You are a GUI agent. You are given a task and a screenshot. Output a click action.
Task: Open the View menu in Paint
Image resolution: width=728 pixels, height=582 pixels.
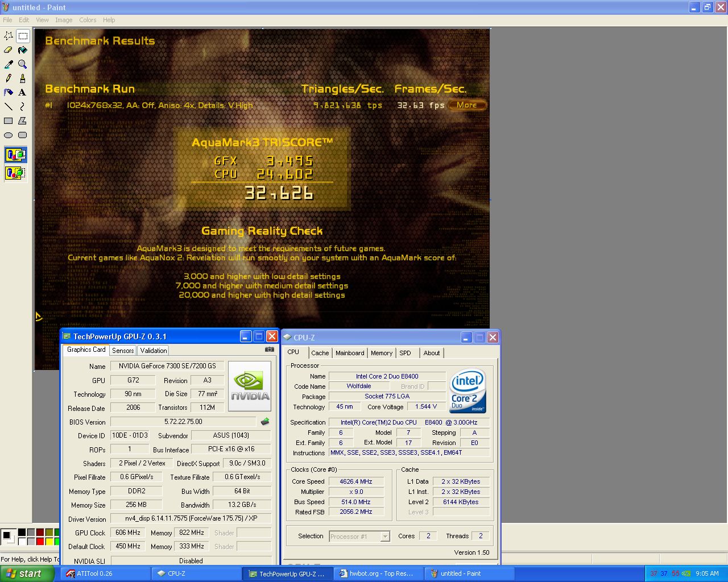click(42, 20)
